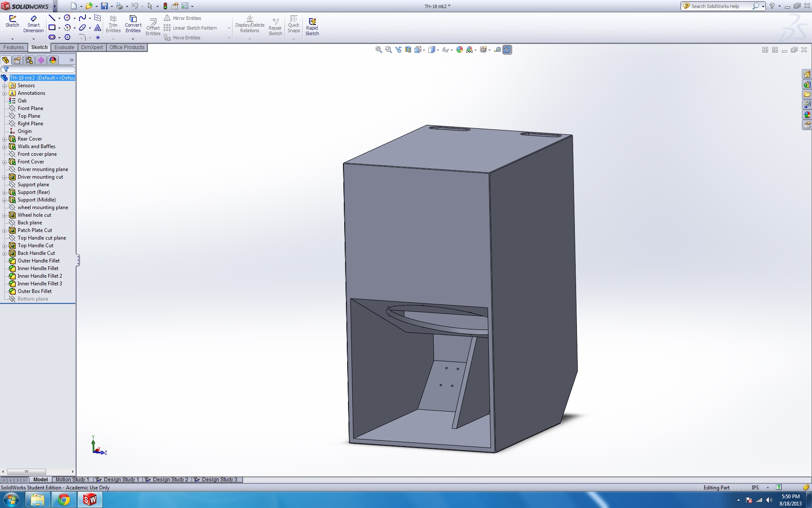
Task: Open the PropertyManager tab
Action: [17, 60]
